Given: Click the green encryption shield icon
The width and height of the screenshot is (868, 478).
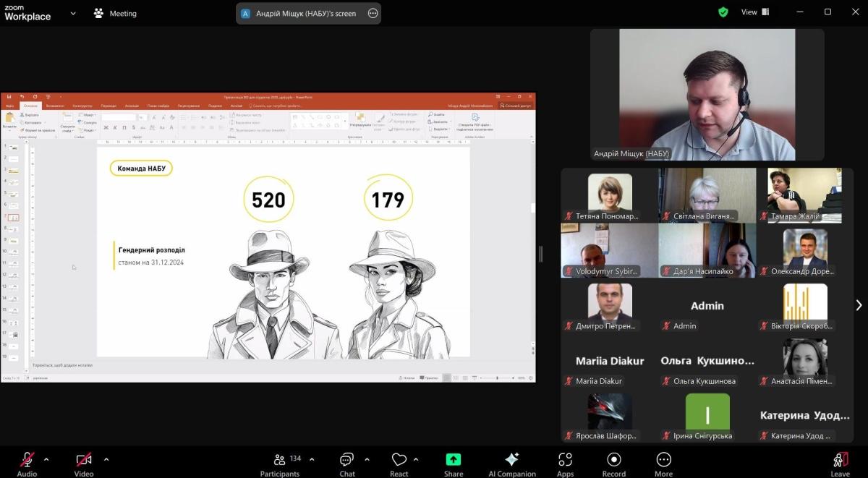Looking at the screenshot, I should click(x=723, y=12).
